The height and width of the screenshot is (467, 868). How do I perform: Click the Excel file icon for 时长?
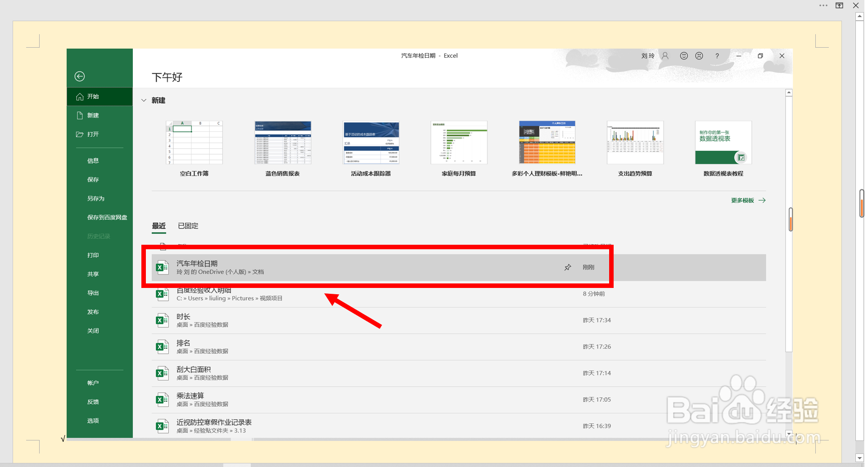[x=162, y=320]
